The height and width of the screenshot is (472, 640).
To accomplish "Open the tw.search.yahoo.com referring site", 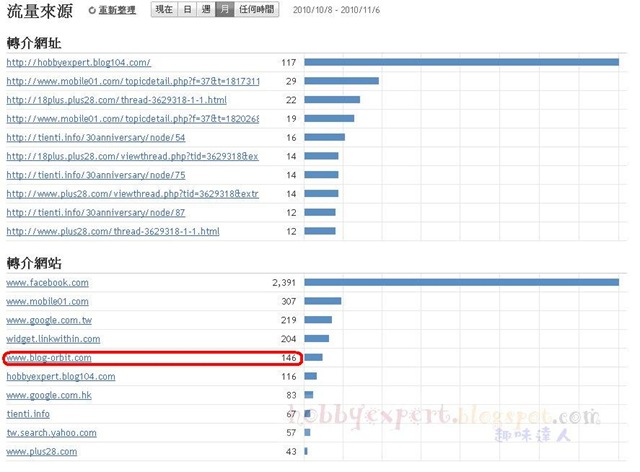I will (x=51, y=433).
